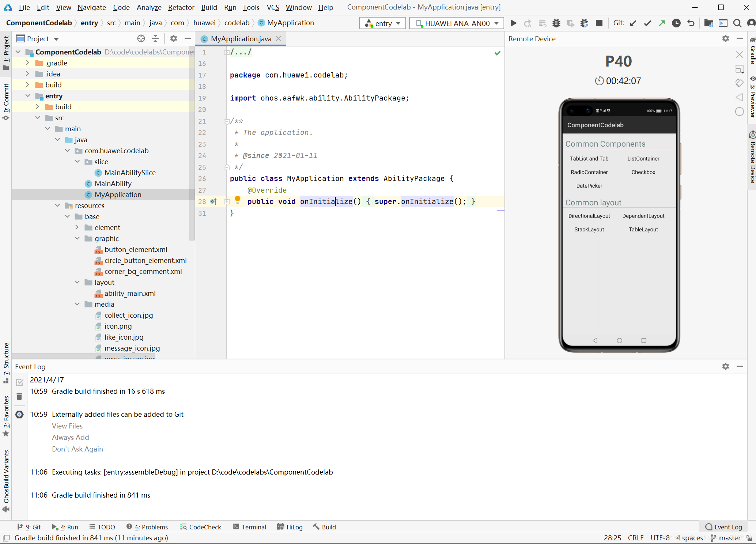The width and height of the screenshot is (756, 544).
Task: Click the rotate device icon in Remote Device panel
Action: [x=739, y=83]
